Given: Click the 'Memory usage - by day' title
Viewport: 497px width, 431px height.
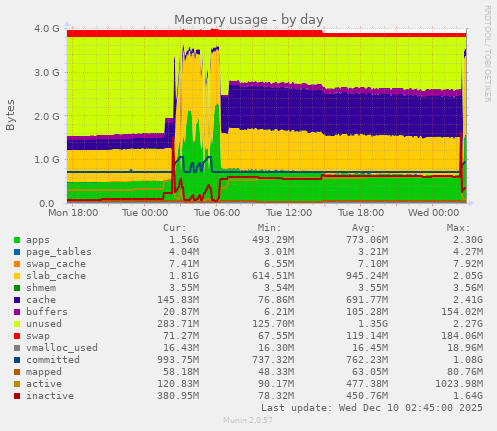Looking at the screenshot, I should (249, 20).
